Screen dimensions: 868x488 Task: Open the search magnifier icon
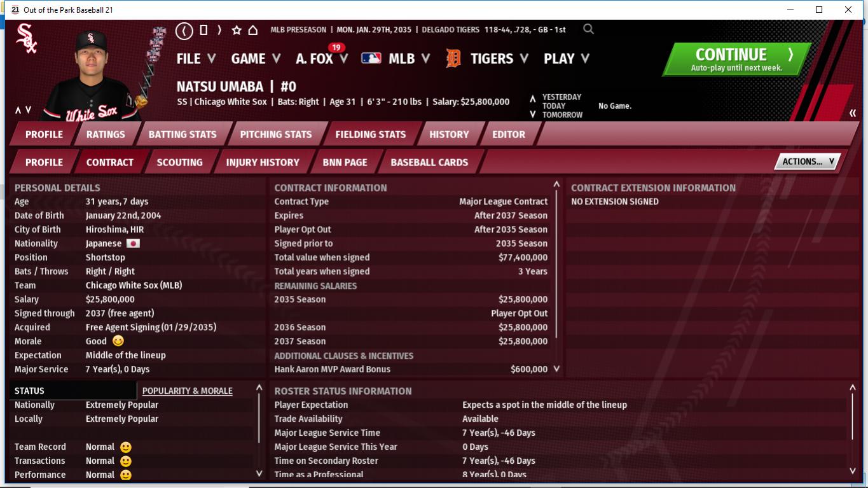coord(589,29)
